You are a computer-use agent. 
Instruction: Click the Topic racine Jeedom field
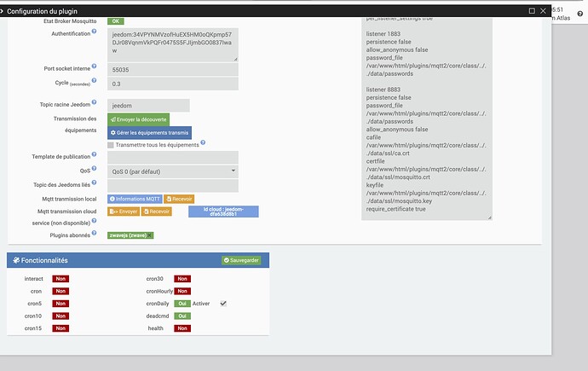coord(148,106)
